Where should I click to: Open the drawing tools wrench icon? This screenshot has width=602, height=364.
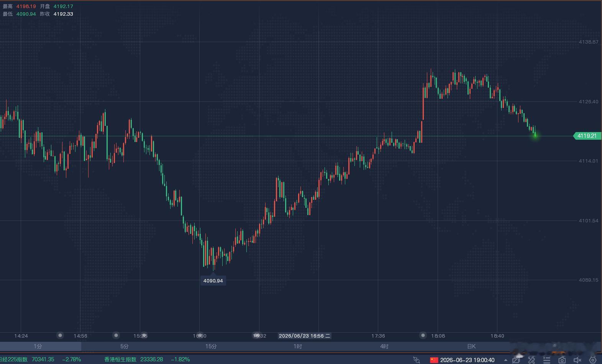(x=531, y=360)
